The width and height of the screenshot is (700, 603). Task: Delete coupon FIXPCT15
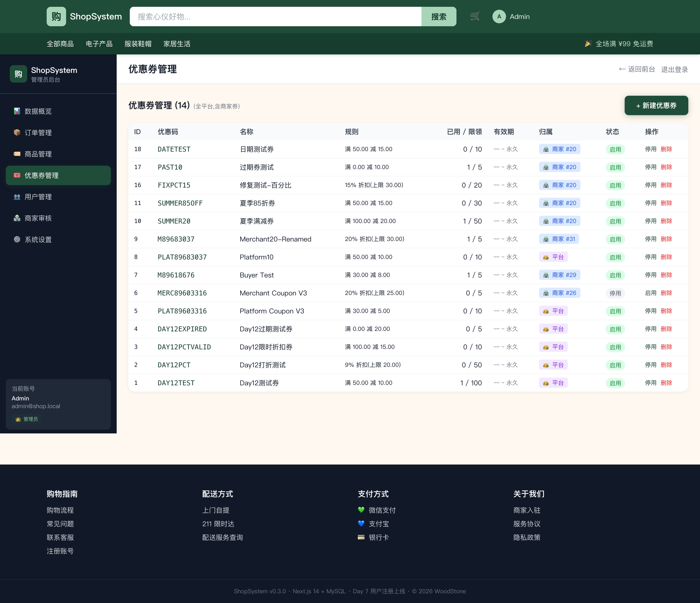[666, 185]
